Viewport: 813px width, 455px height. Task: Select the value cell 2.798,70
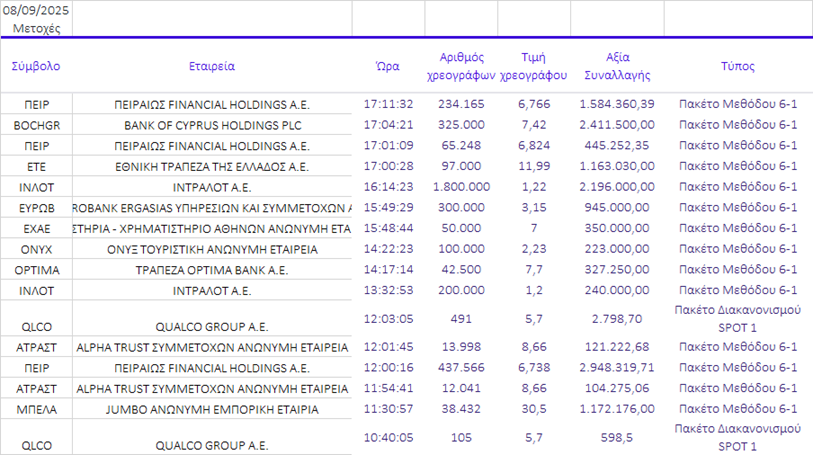pos(617,319)
